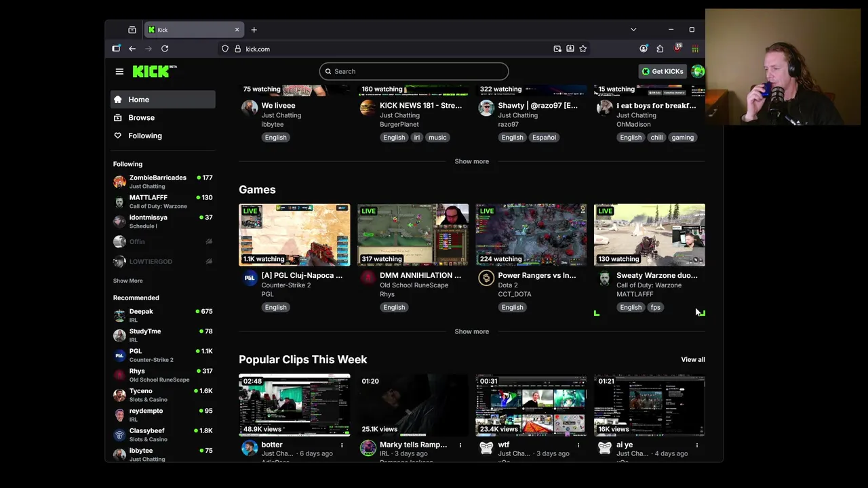Click the striped extension icon far right

[695, 49]
